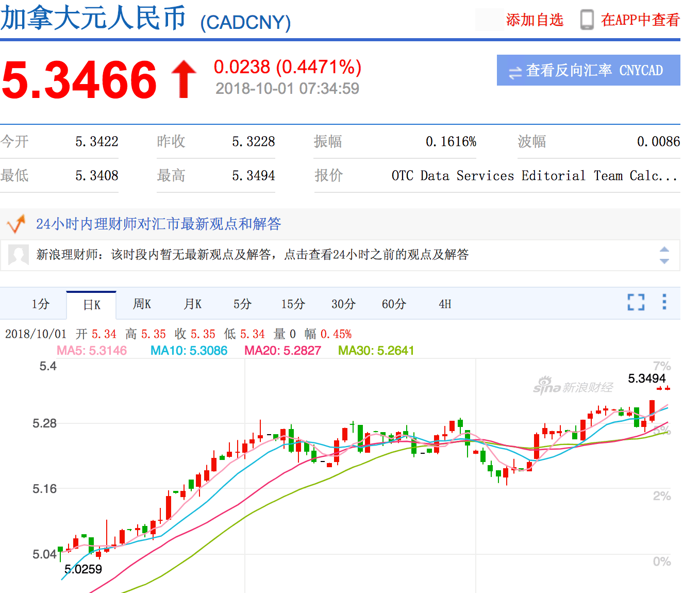700x593 pixels.
Task: Open the 5分 chart tab
Action: 242,304
